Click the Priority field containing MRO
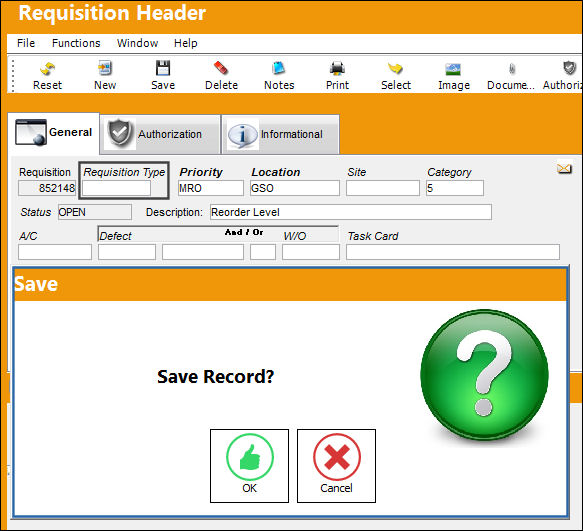The width and height of the screenshot is (583, 531). [x=211, y=188]
